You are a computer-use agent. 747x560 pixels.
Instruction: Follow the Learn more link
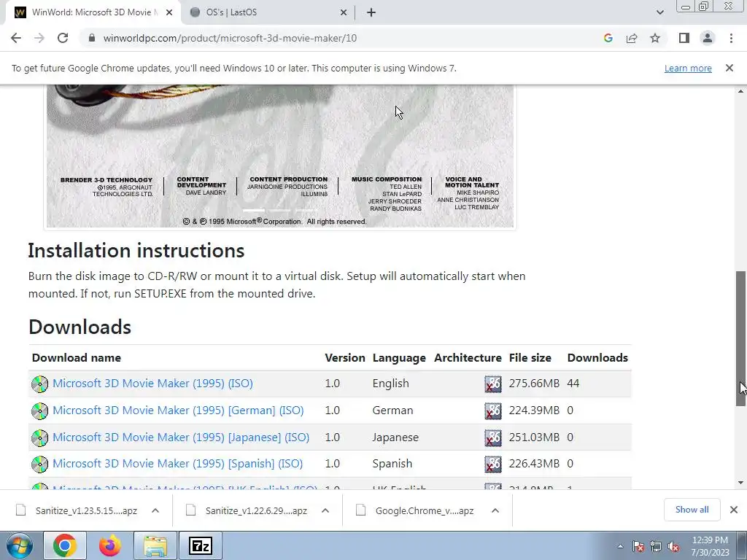(x=688, y=68)
